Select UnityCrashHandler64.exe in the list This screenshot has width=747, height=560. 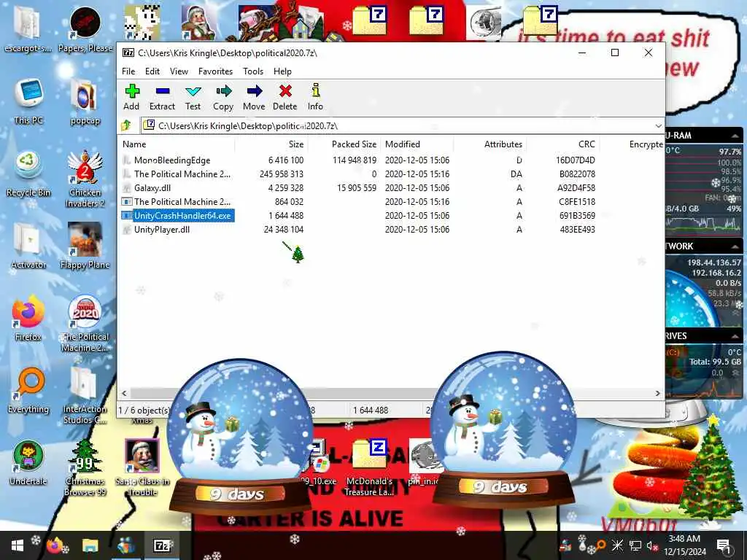(x=178, y=216)
